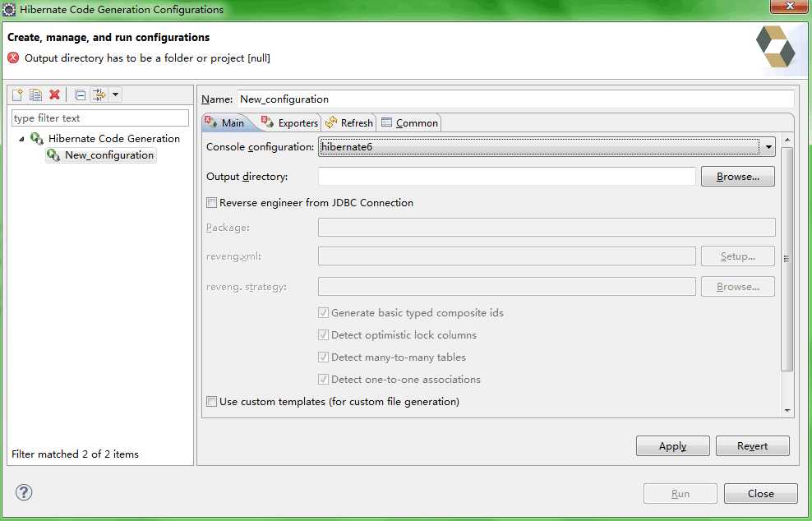The width and height of the screenshot is (812, 521).
Task: Click the reveng.xml text field
Action: [x=507, y=256]
